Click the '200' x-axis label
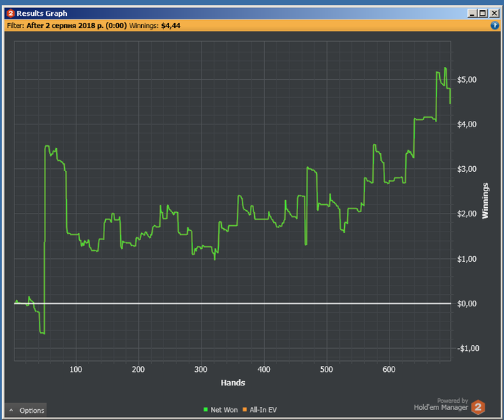Image resolution: width=504 pixels, height=420 pixels. (138, 369)
